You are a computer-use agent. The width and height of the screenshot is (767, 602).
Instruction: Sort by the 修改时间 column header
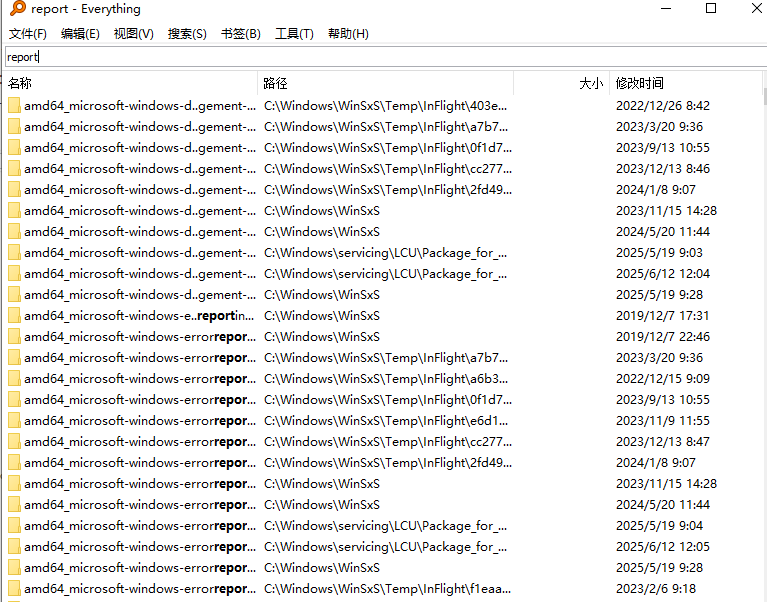(x=686, y=83)
